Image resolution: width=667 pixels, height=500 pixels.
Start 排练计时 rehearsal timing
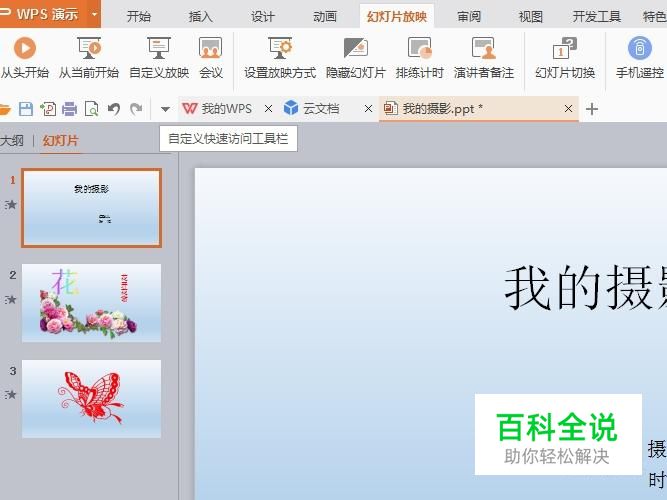tap(419, 58)
